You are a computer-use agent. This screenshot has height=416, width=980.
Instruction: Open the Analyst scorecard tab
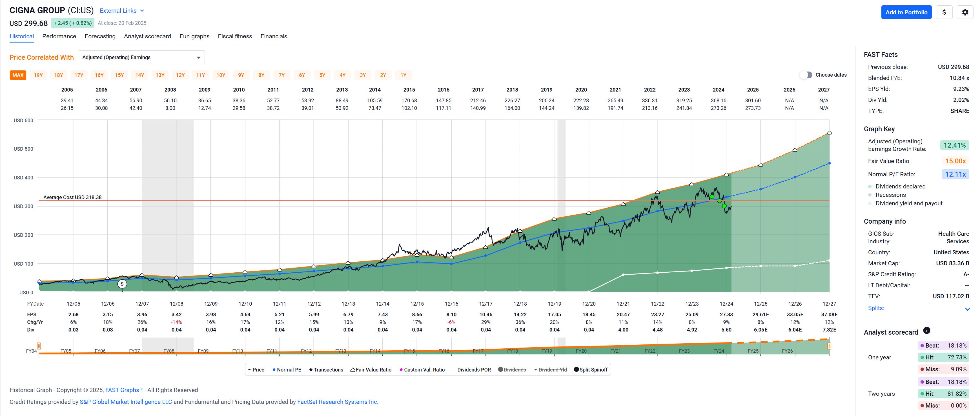click(x=148, y=37)
